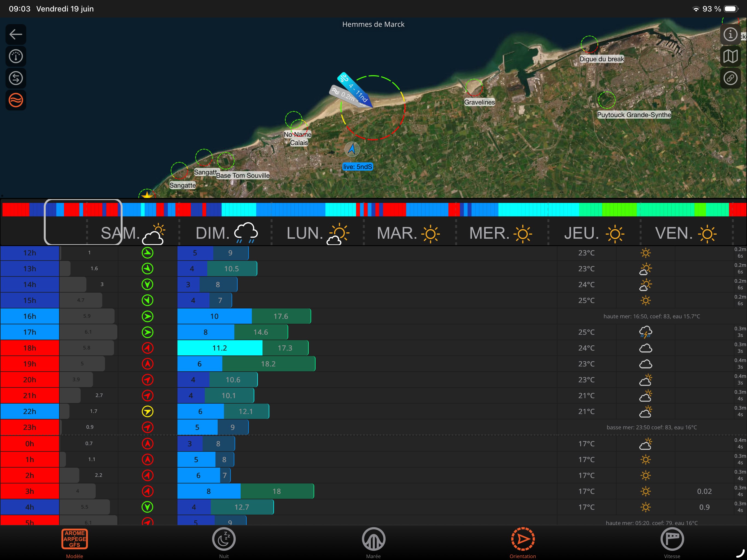Tap the No Name spot label
This screenshot has height=560, width=747.
coord(297,134)
